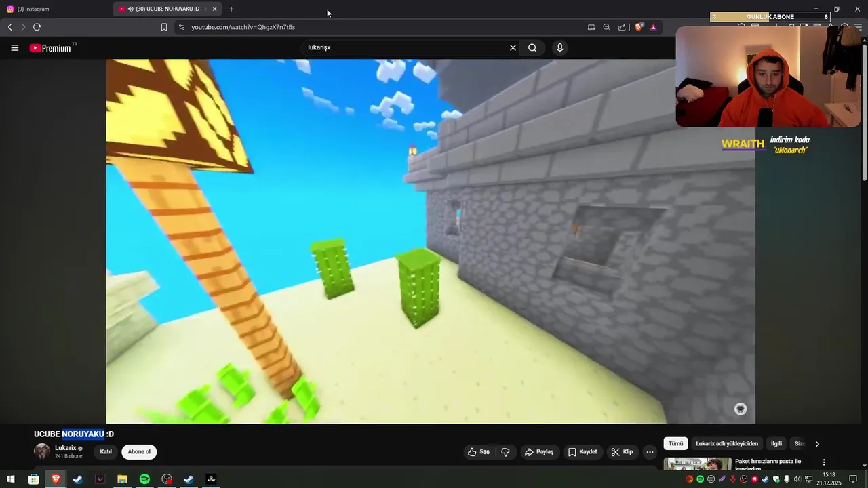Image resolution: width=868 pixels, height=488 pixels.
Task: Open Lukarix channel avatar
Action: [x=42, y=451]
